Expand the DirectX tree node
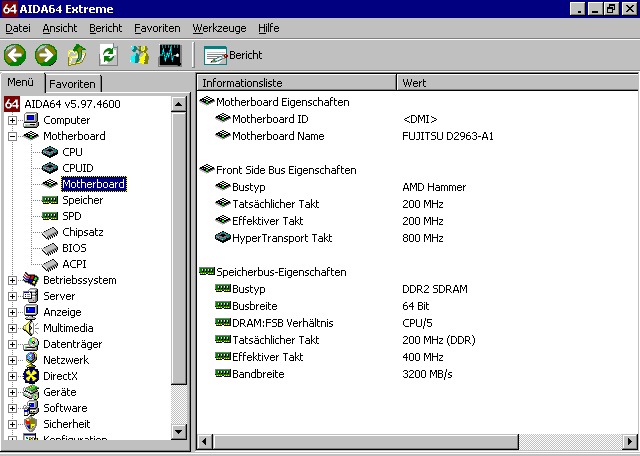The image size is (640, 456). 12,376
